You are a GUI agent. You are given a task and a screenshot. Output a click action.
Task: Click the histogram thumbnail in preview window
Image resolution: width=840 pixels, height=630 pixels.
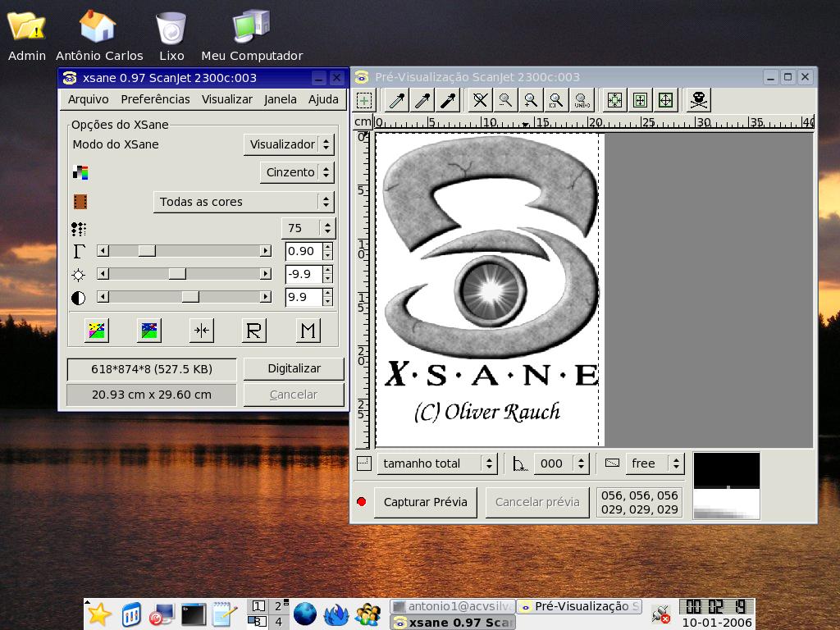click(x=727, y=486)
